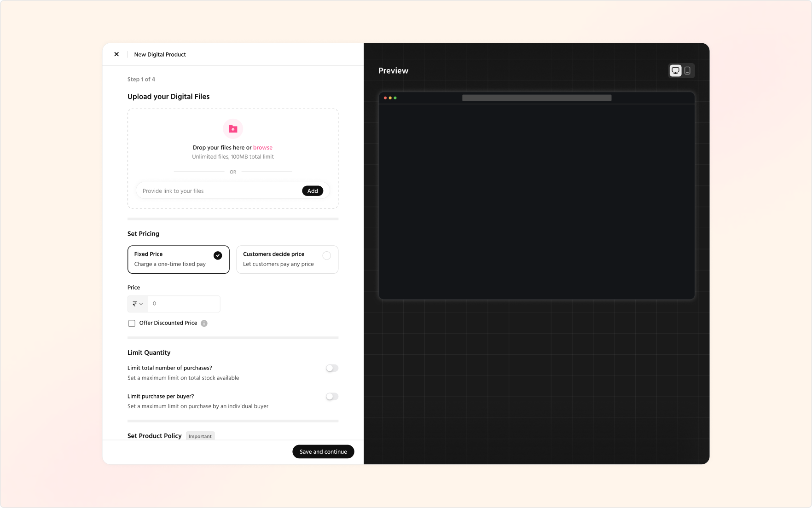Switch preview to mobile view icon
The height and width of the screenshot is (508, 812).
coord(687,70)
